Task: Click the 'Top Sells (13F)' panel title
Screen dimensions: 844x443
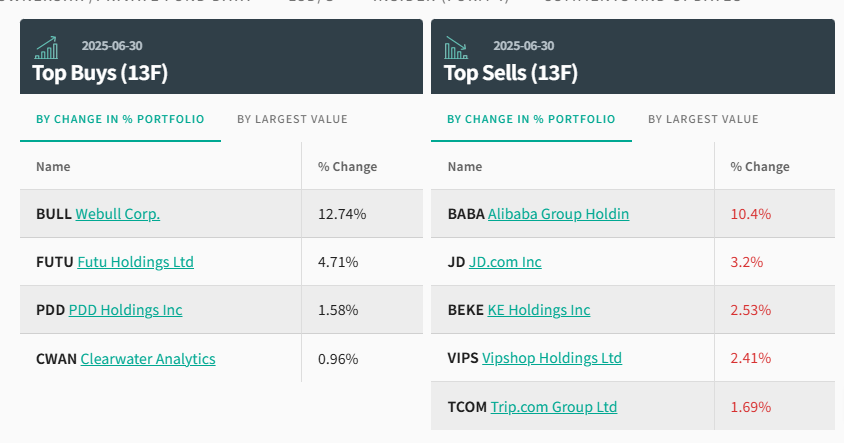Action: click(x=510, y=72)
